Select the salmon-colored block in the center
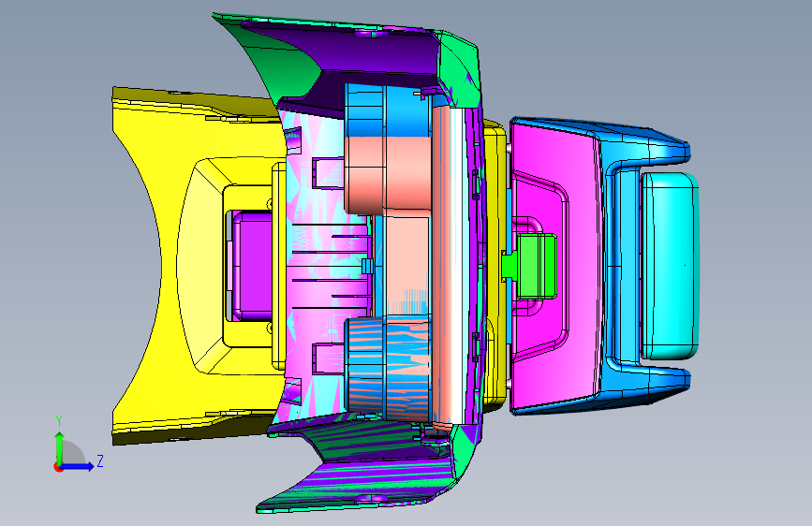 click(x=388, y=176)
